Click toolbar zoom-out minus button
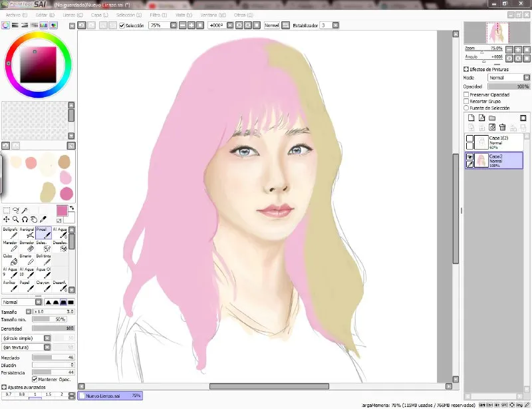 click(182, 25)
